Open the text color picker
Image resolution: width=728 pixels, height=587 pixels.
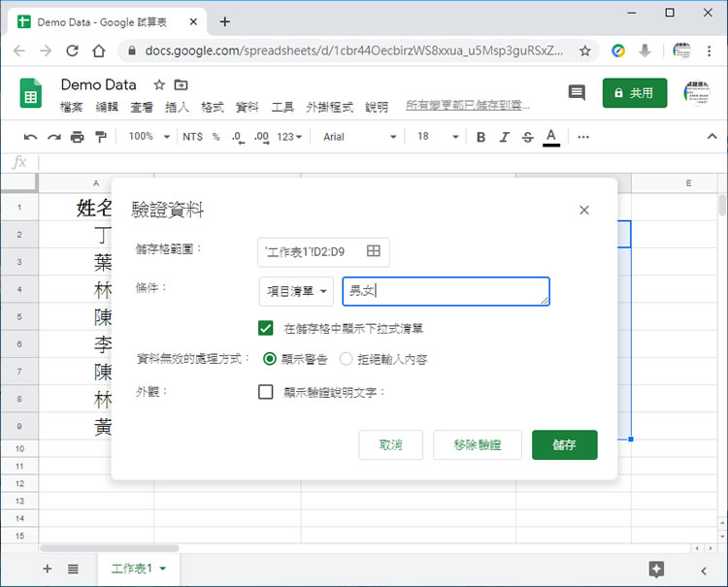click(551, 138)
